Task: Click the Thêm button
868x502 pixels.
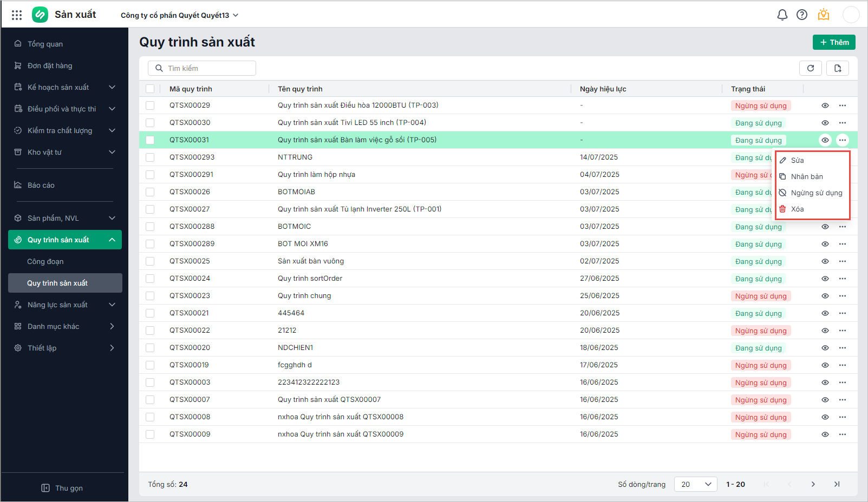Action: click(834, 42)
